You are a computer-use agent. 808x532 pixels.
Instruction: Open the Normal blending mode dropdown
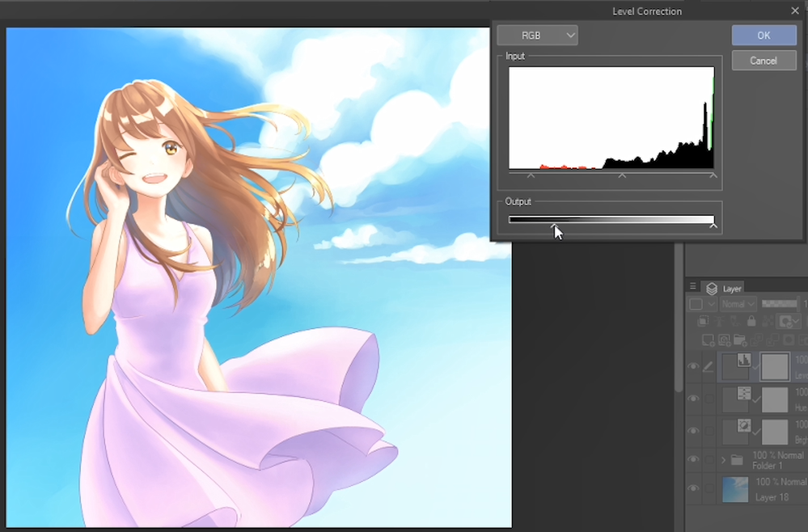pyautogui.click(x=738, y=304)
